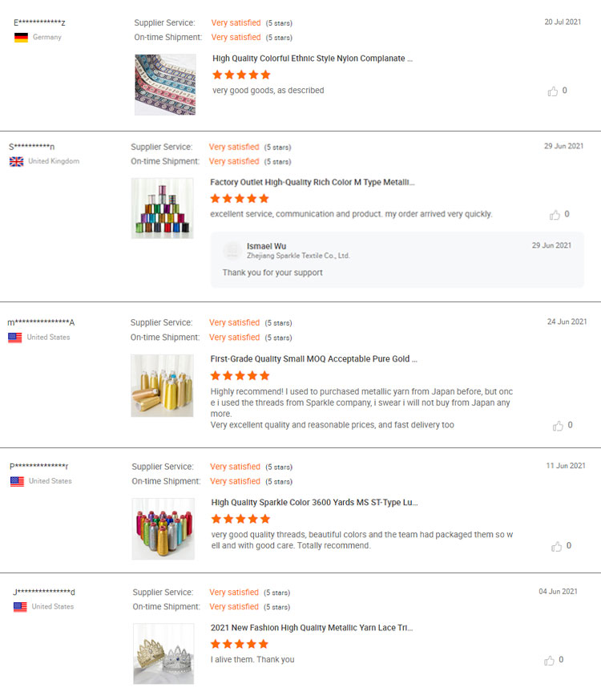The image size is (601, 700).
Task: Click the Germany flag icon
Action: pos(21,38)
